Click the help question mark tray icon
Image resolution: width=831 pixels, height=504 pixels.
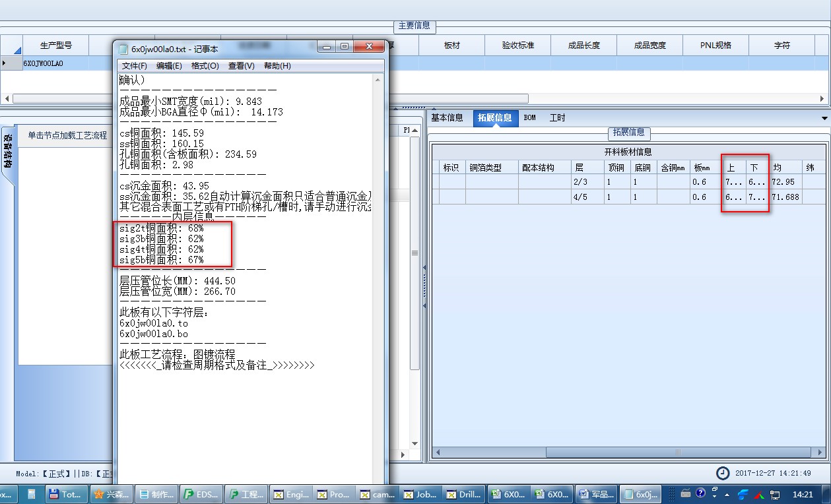[x=700, y=493]
